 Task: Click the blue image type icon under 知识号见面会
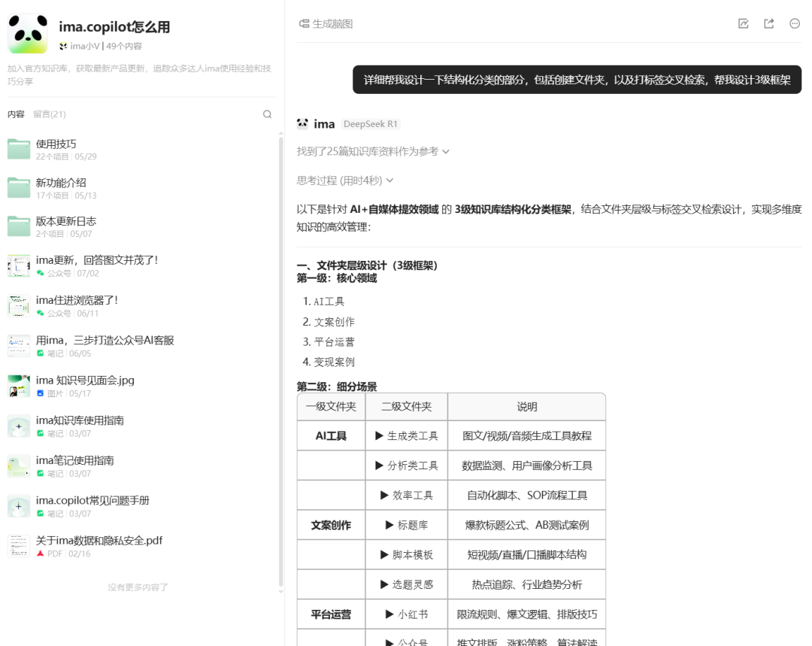40,393
